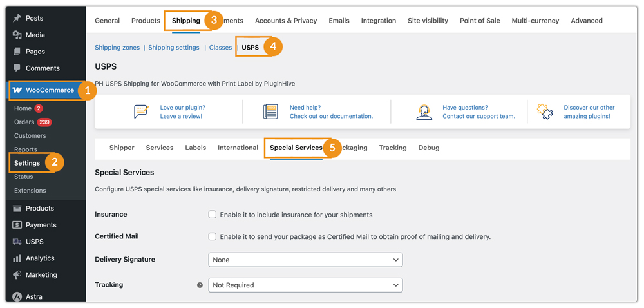
Task: Open the Accounts & Privacy tab
Action: (x=286, y=21)
